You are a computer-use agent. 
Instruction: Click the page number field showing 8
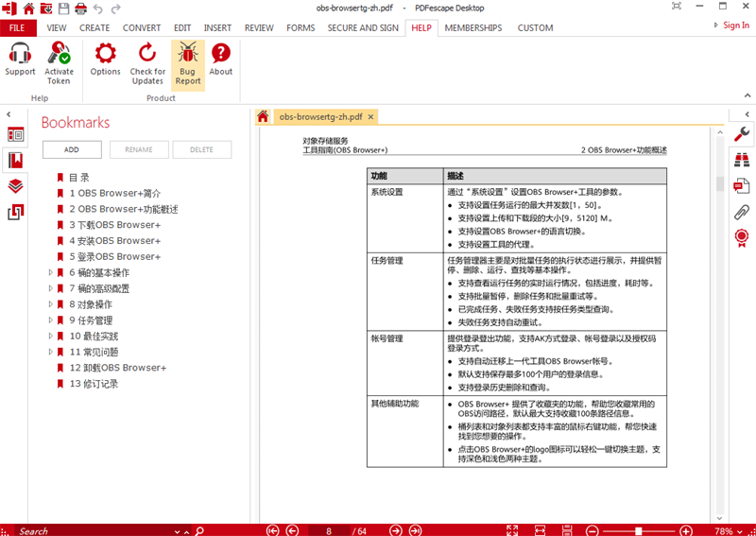(329, 531)
